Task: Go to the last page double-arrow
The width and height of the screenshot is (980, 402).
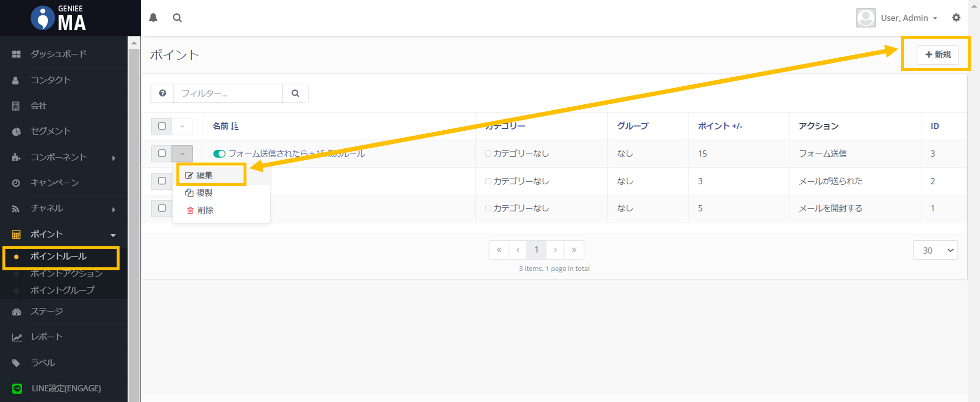Action: click(x=574, y=250)
